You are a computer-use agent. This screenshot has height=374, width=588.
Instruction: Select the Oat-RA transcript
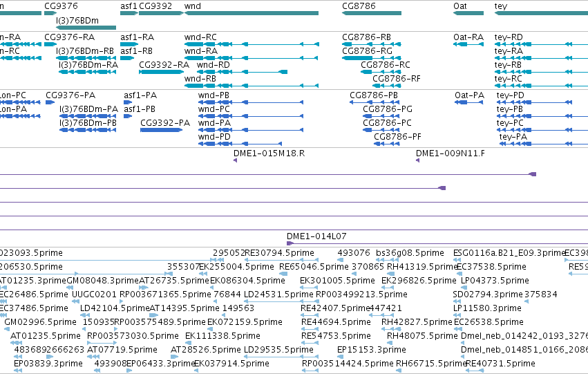[468, 44]
